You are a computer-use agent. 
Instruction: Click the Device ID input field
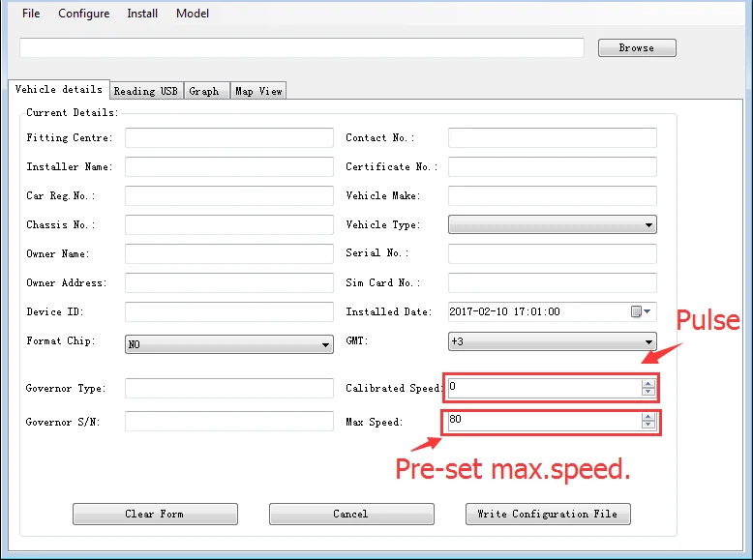[229, 311]
